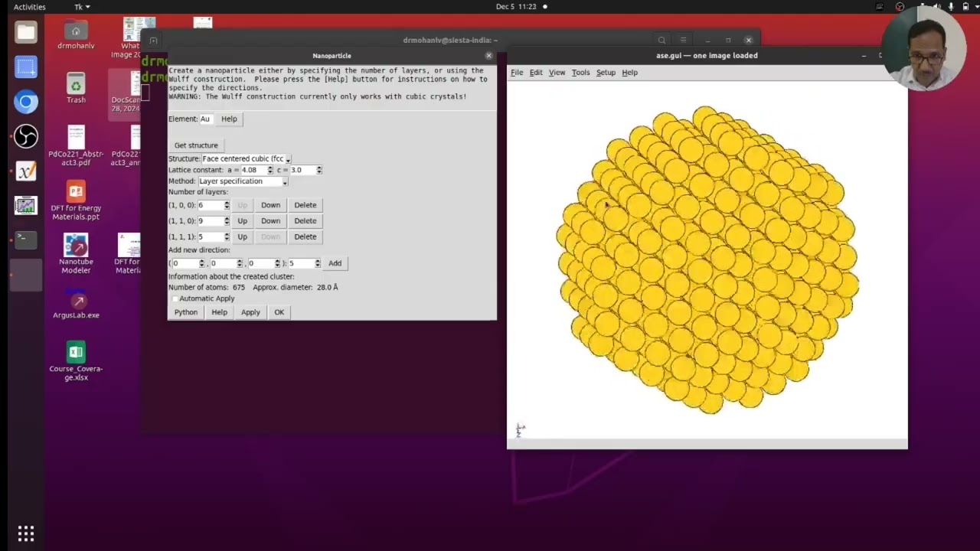Select PdCo221_Abstract3.pdf desktop file
The height and width of the screenshot is (551, 980).
(76, 146)
